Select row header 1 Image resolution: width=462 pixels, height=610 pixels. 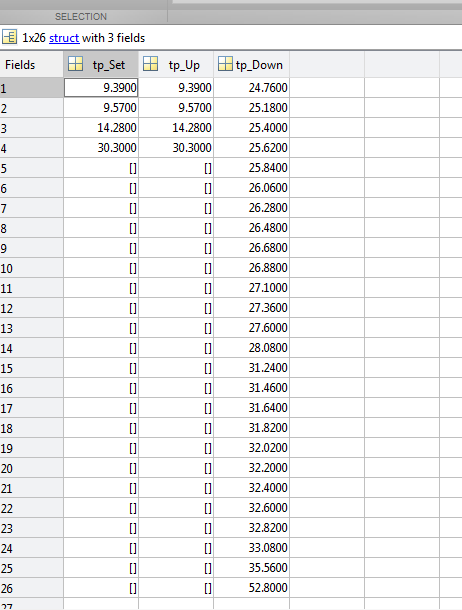click(x=32, y=88)
